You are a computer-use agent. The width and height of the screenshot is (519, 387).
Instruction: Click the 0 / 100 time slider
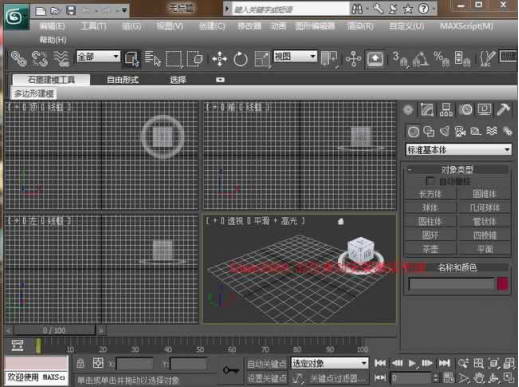(54, 331)
